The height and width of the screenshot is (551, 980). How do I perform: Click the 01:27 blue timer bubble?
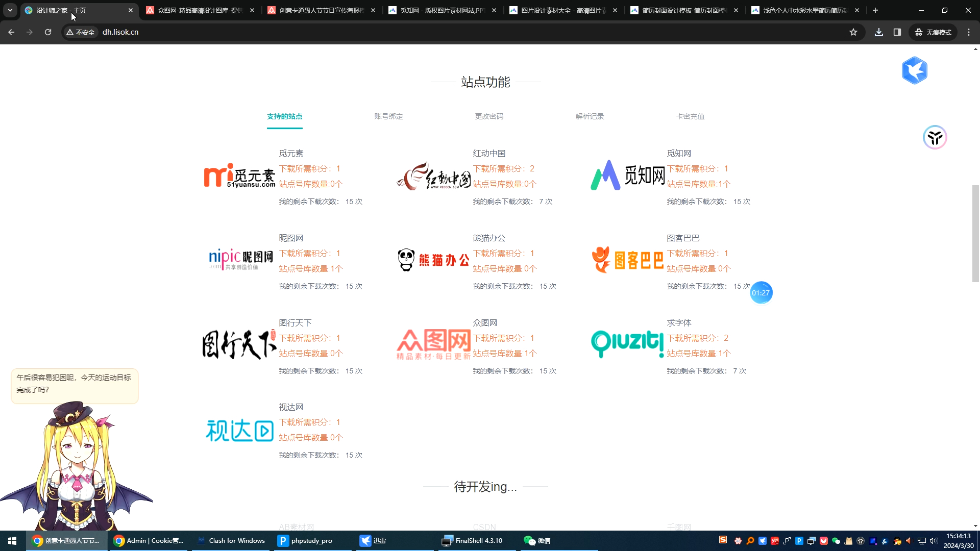761,293
